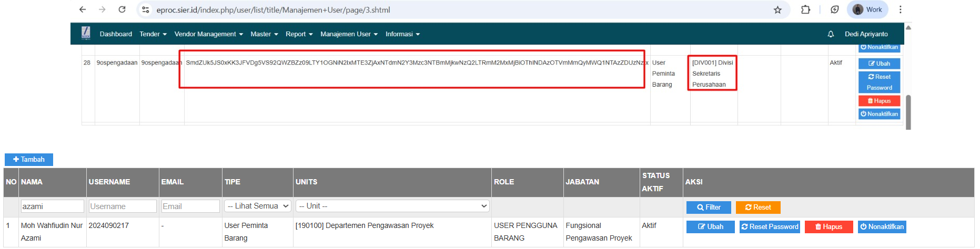Open the Lihat Semua type dropdown
The height and width of the screenshot is (249, 980).
(x=258, y=206)
